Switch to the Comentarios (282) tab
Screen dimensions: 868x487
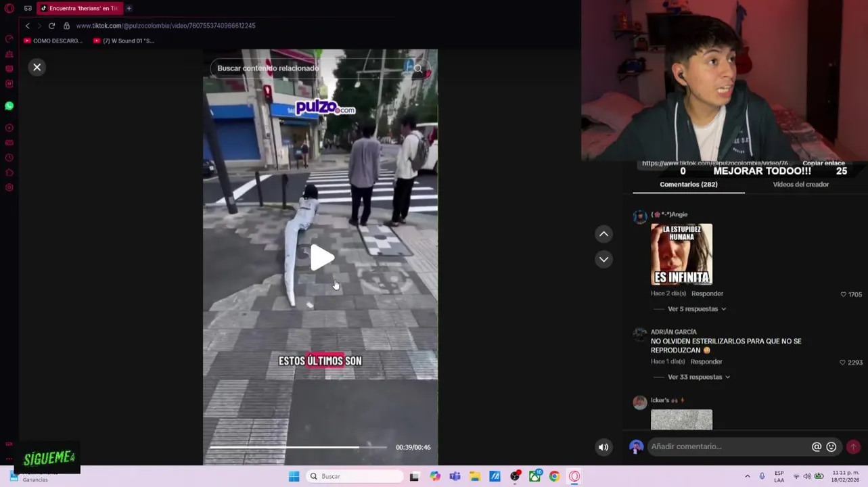(689, 185)
